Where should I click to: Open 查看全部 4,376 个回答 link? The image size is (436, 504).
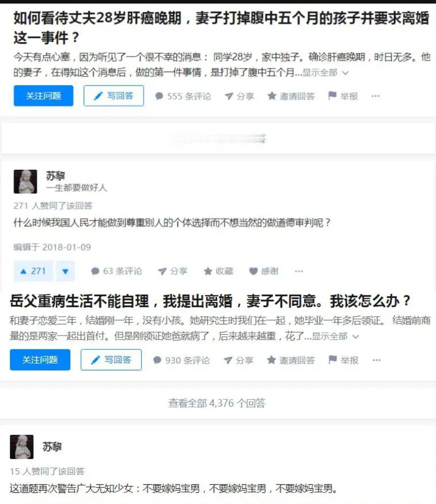point(217,403)
